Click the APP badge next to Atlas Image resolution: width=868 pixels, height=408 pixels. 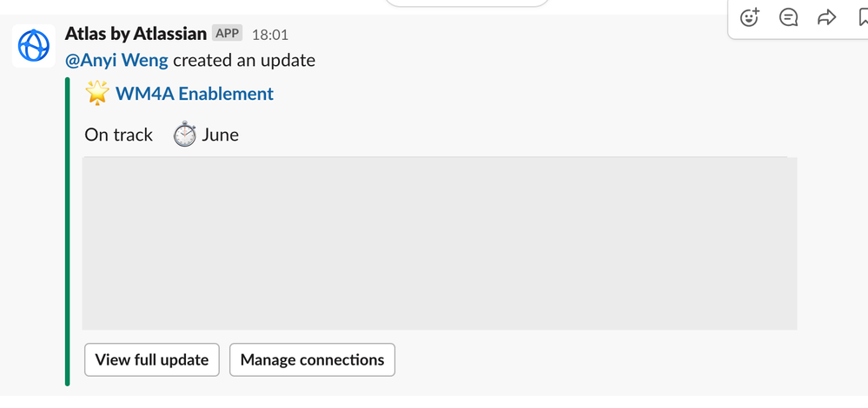tap(227, 33)
